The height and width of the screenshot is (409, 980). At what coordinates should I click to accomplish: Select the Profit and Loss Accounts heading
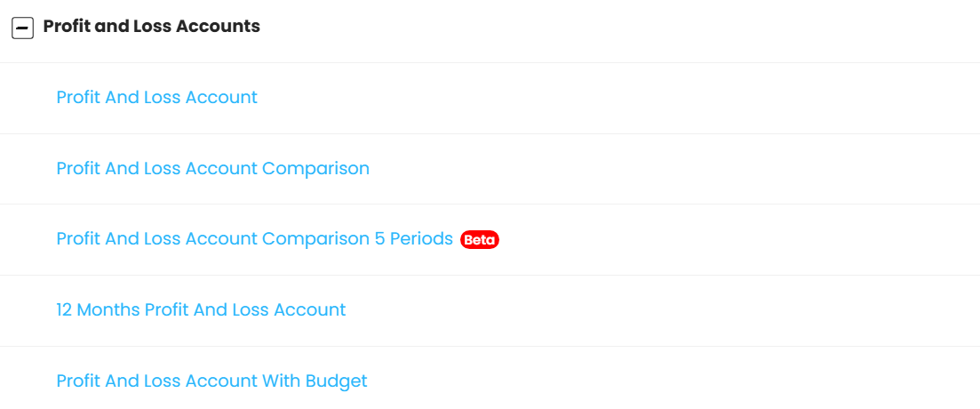coord(151,27)
